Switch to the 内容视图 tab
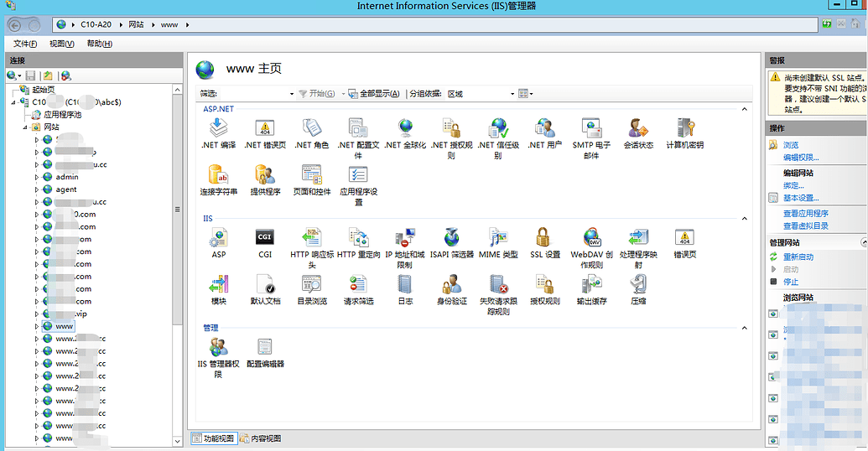This screenshot has height=451, width=868. pyautogui.click(x=261, y=438)
